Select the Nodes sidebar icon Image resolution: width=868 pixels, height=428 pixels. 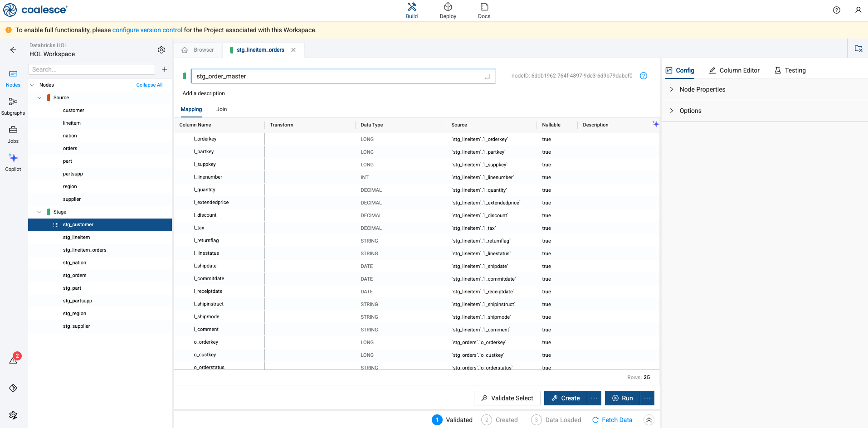click(13, 78)
